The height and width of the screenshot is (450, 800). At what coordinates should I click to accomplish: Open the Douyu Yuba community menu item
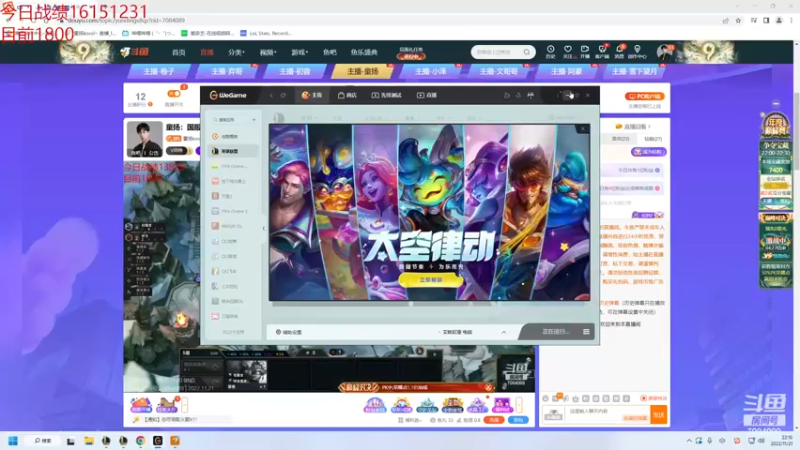click(x=330, y=52)
